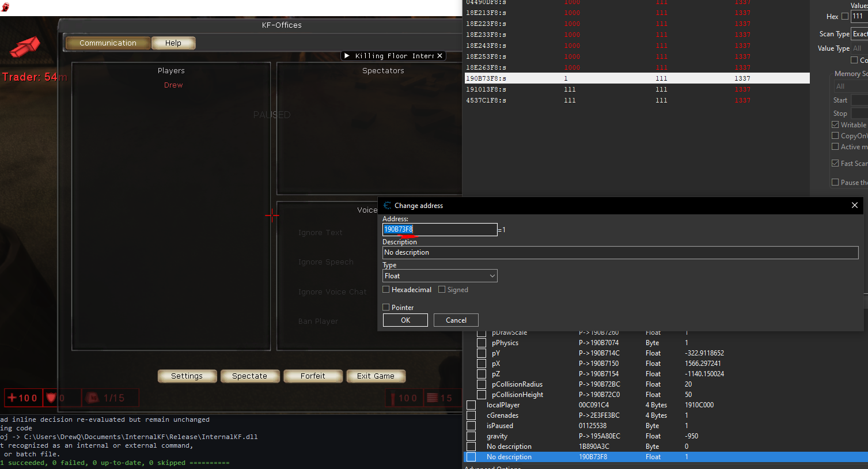Click the Cheat Engine icon in Change address
This screenshot has width=868, height=469.
point(387,206)
